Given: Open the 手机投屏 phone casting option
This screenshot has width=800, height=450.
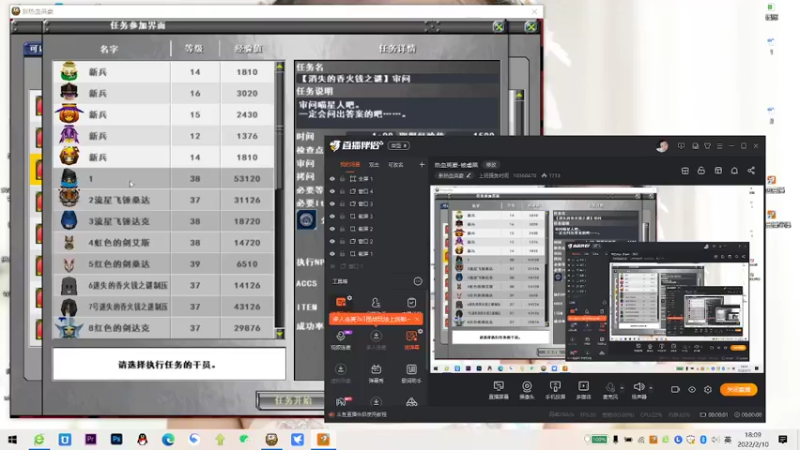Looking at the screenshot, I should click(555, 390).
